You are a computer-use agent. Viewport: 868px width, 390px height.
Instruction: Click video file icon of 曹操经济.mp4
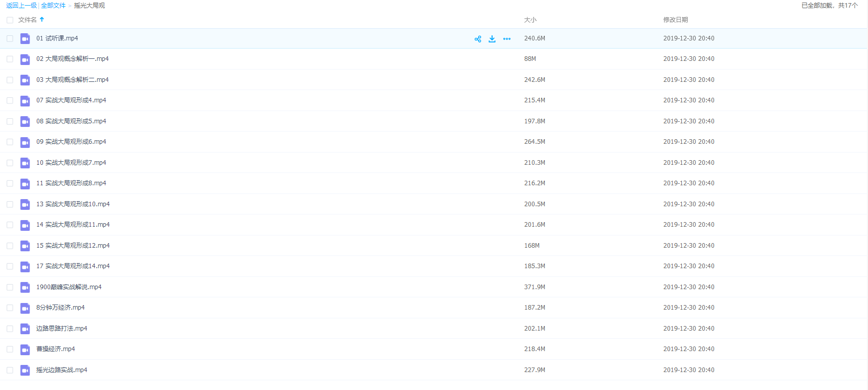[x=25, y=350]
